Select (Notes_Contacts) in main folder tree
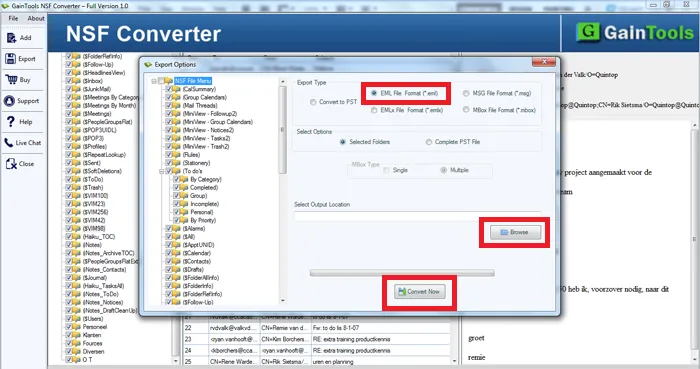The height and width of the screenshot is (369, 700). (x=104, y=269)
